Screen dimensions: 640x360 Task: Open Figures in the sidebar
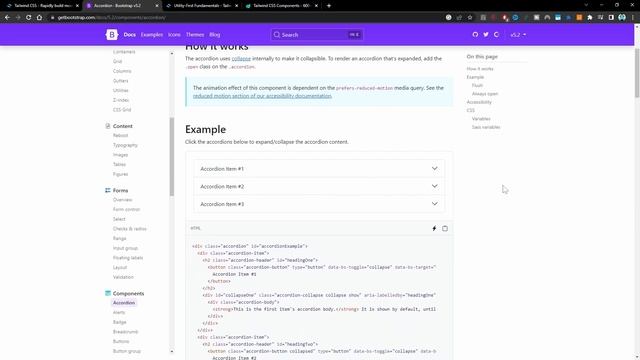(x=120, y=174)
